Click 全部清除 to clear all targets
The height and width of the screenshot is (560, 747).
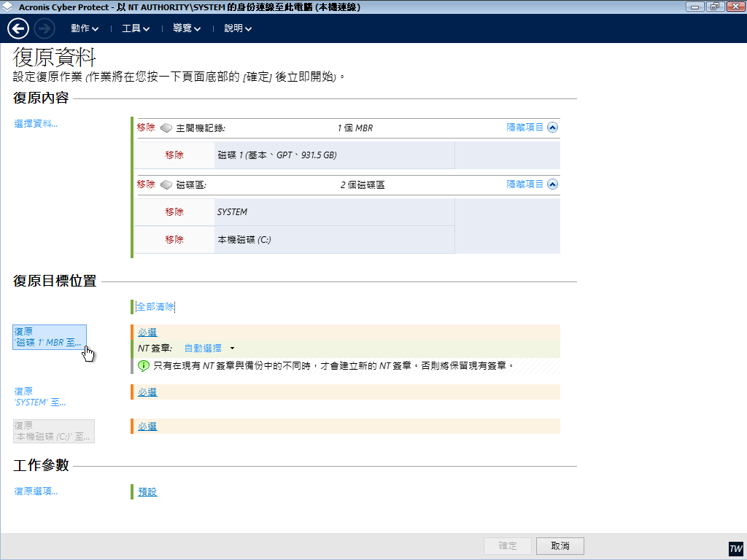click(x=155, y=307)
